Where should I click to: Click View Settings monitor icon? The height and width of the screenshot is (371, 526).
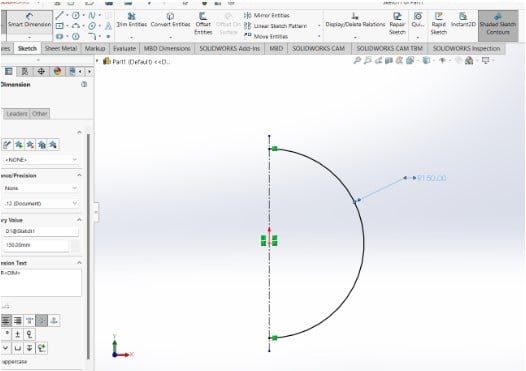coord(485,60)
